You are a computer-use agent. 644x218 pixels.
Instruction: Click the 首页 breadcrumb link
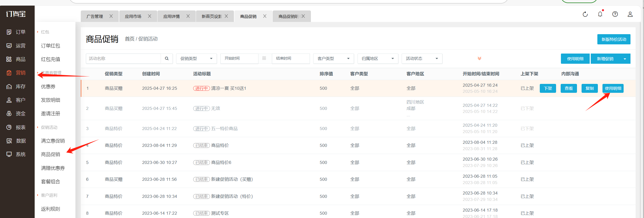coord(129,39)
